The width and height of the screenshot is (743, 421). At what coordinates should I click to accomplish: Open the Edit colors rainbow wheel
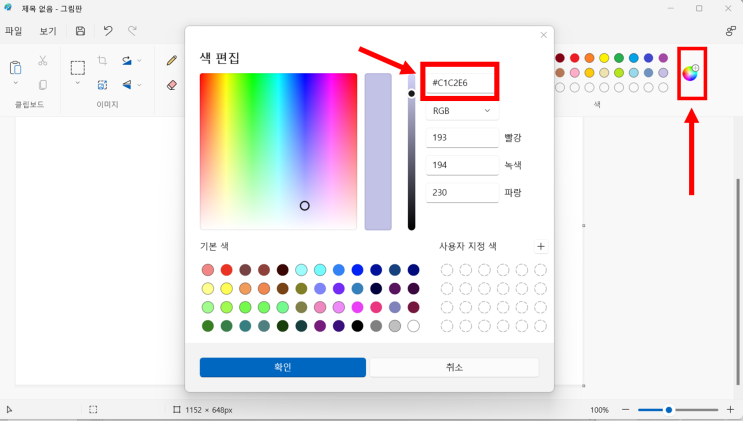690,73
